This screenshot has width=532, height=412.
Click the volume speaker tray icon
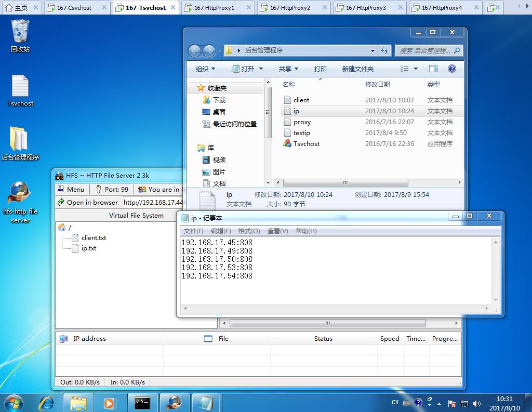(x=477, y=403)
